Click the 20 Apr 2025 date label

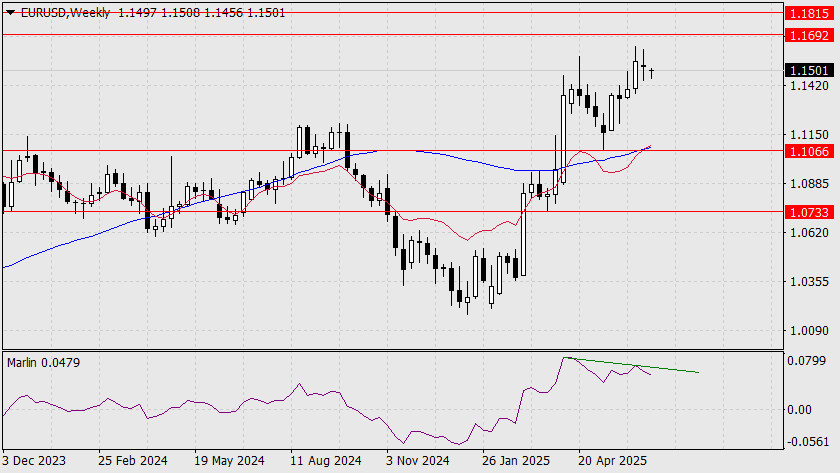point(612,461)
